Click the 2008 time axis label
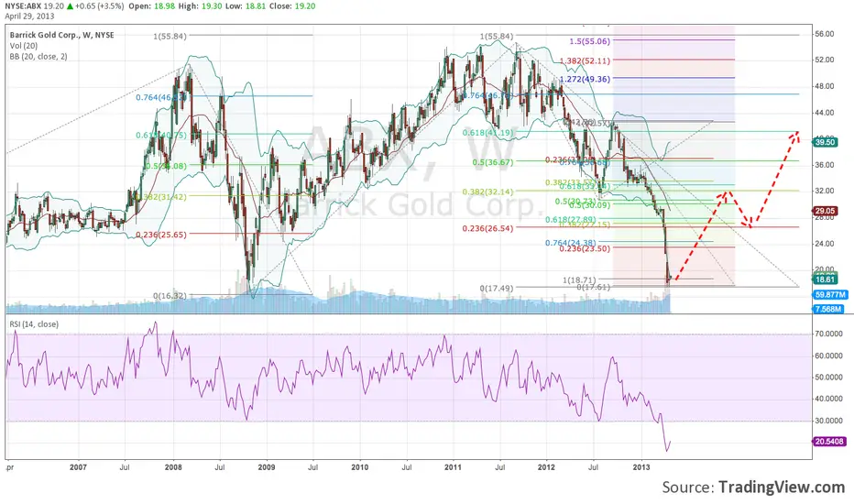 [x=172, y=467]
